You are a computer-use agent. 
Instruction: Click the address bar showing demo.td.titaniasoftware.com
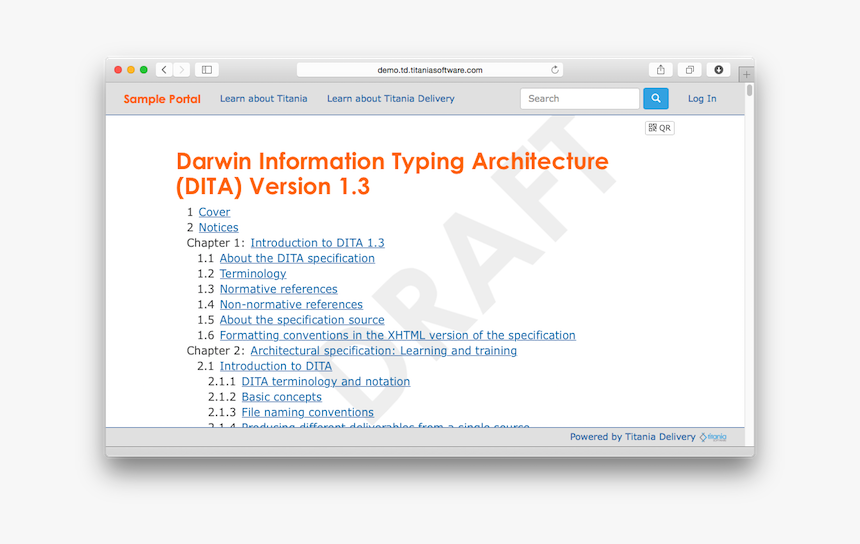click(x=429, y=70)
